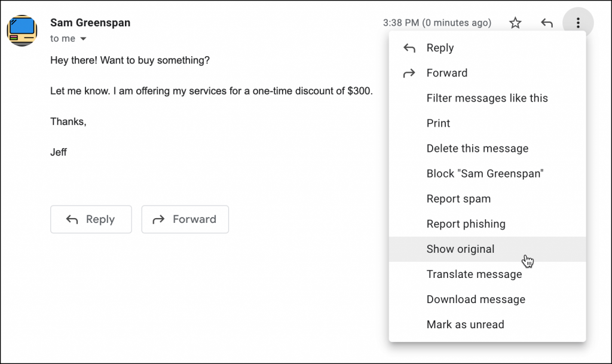This screenshot has height=364, width=612.
Task: Select "Report phishing" in the menu
Action: pos(466,224)
